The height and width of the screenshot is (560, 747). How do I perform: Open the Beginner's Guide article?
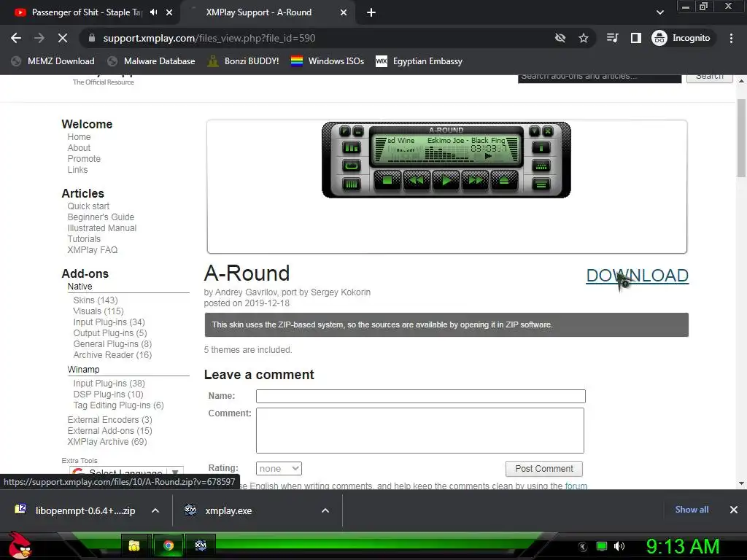point(101,217)
